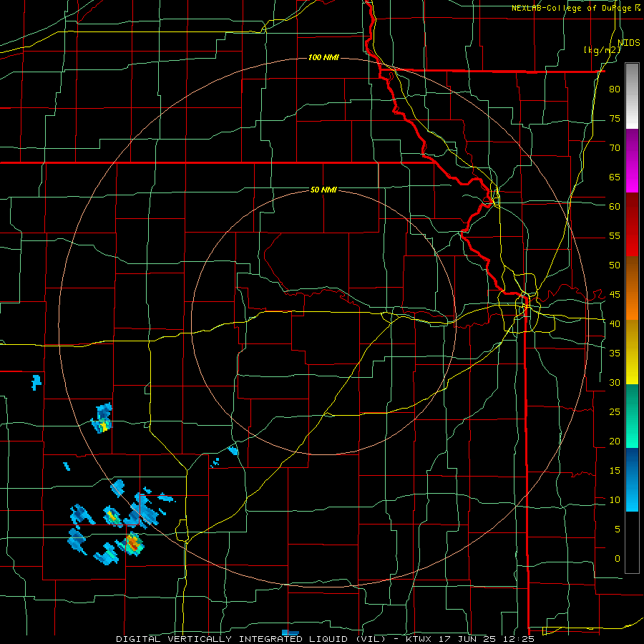Click the [kg/m2] units label
The height and width of the screenshot is (644, 644).
(x=602, y=50)
